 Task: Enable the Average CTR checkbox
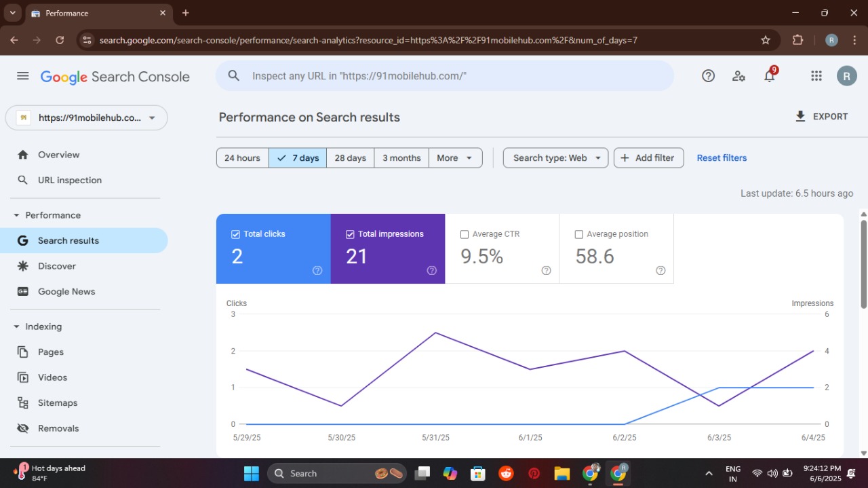(x=465, y=234)
